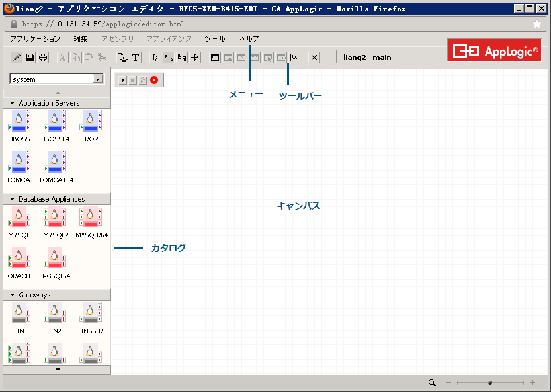Click the AppLogic logo
551x392 pixels.
click(x=494, y=51)
